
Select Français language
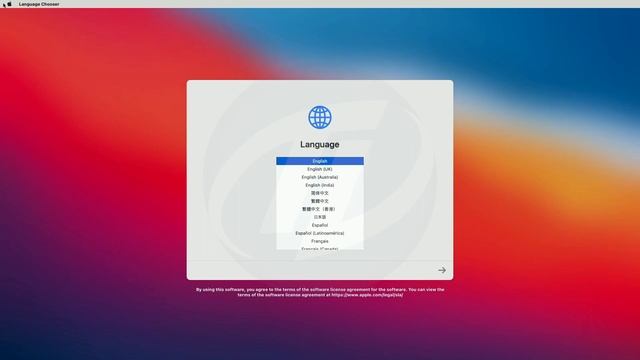(320, 241)
